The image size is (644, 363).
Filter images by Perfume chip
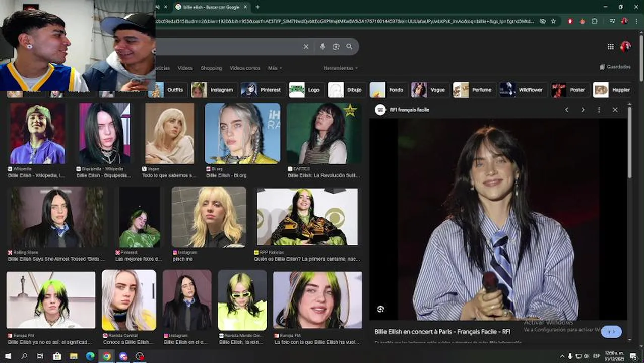point(473,90)
